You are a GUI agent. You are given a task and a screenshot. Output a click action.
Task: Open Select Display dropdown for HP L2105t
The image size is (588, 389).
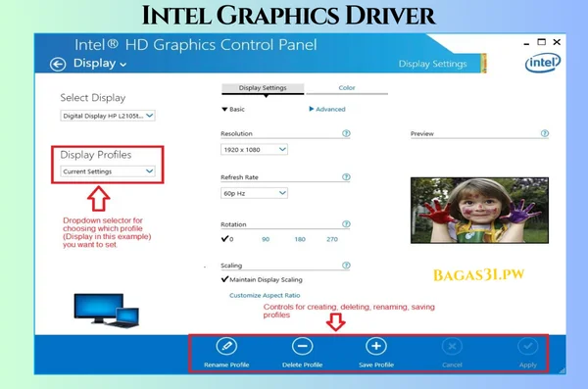(x=108, y=116)
